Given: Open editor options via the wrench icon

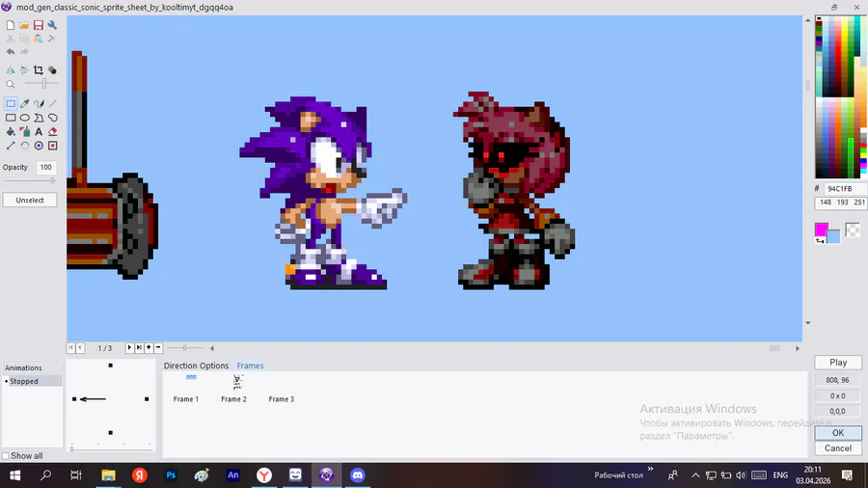Looking at the screenshot, I should click(52, 25).
